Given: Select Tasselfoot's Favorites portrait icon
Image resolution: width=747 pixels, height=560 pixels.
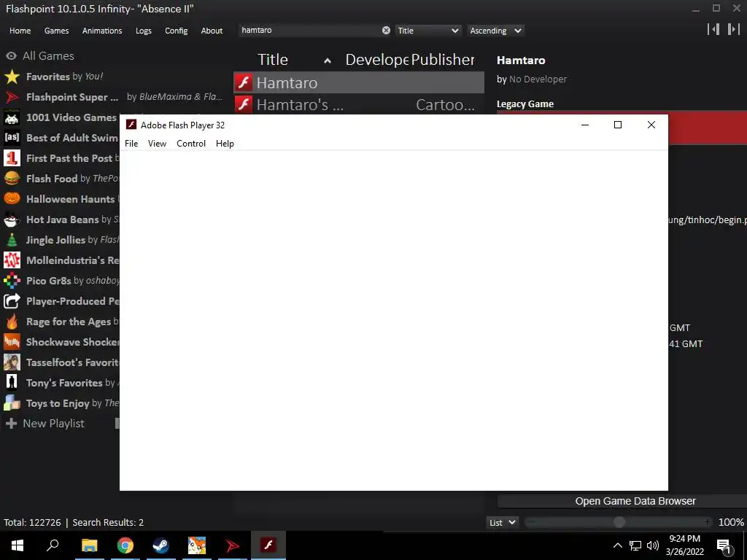Looking at the screenshot, I should point(12,362).
